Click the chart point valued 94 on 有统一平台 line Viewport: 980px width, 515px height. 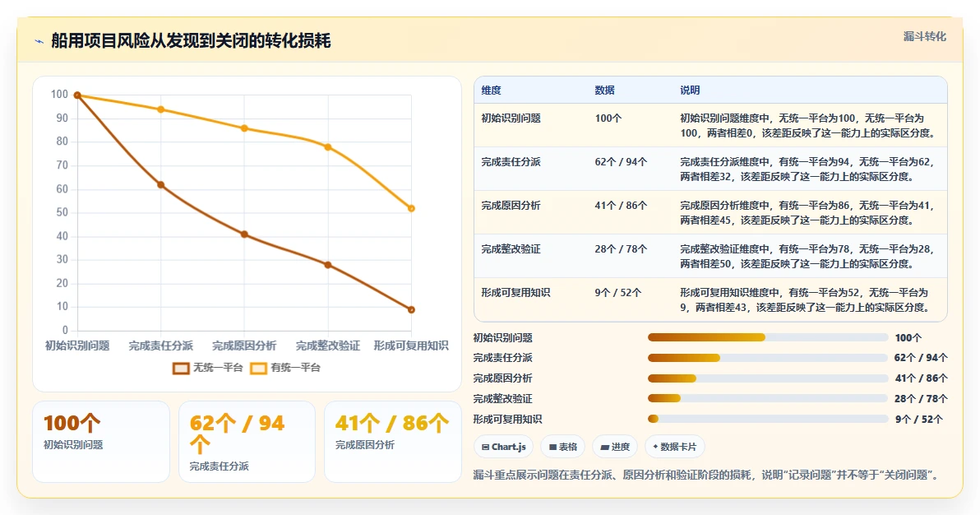pyautogui.click(x=160, y=109)
